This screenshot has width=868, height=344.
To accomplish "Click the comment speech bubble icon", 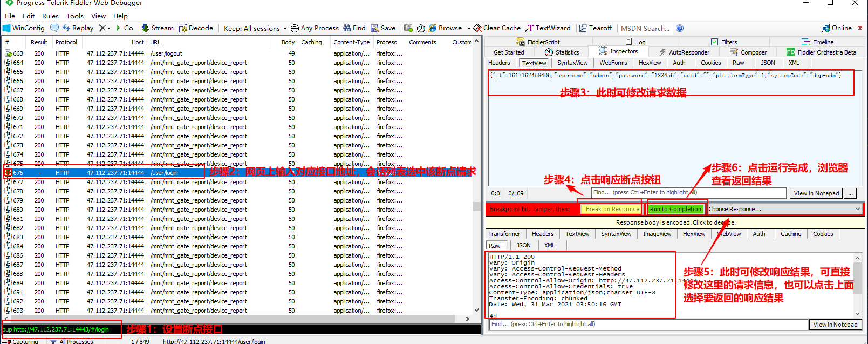I will [x=54, y=28].
